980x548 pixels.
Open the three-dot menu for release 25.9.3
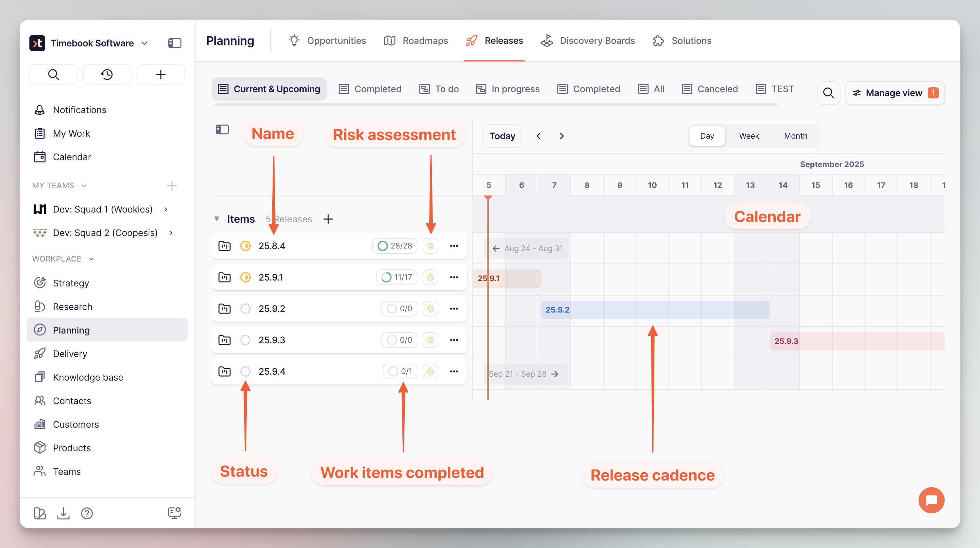[x=454, y=340]
